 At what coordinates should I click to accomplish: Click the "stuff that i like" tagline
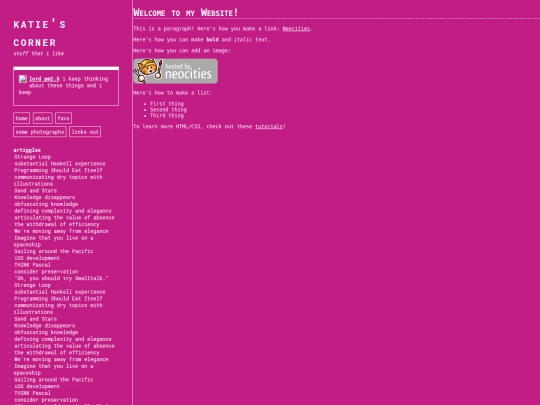click(39, 53)
